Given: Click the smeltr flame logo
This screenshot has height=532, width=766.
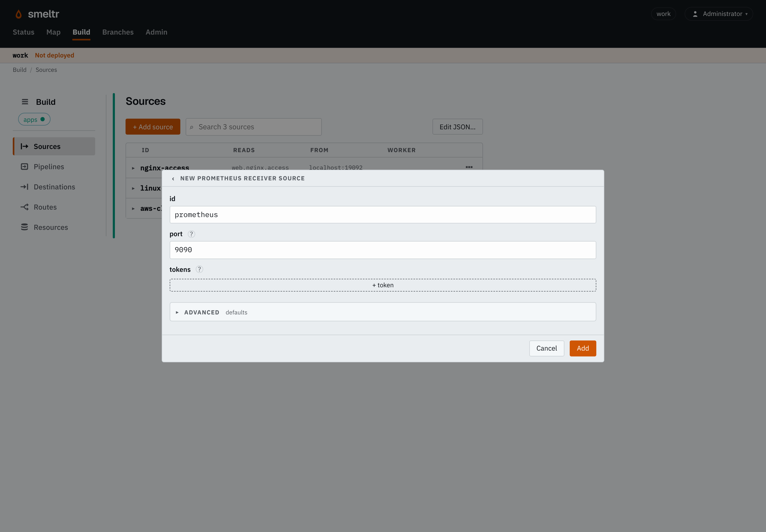Looking at the screenshot, I should point(19,14).
